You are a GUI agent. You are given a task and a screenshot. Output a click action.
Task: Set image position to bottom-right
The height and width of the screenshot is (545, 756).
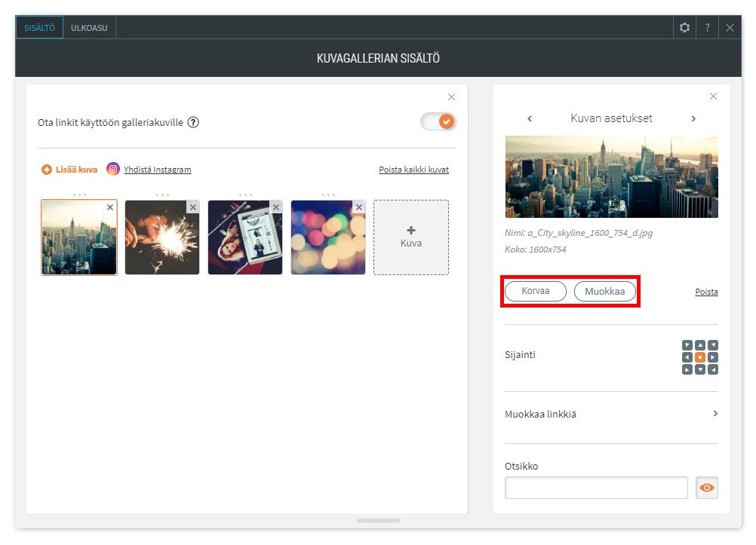tap(713, 369)
